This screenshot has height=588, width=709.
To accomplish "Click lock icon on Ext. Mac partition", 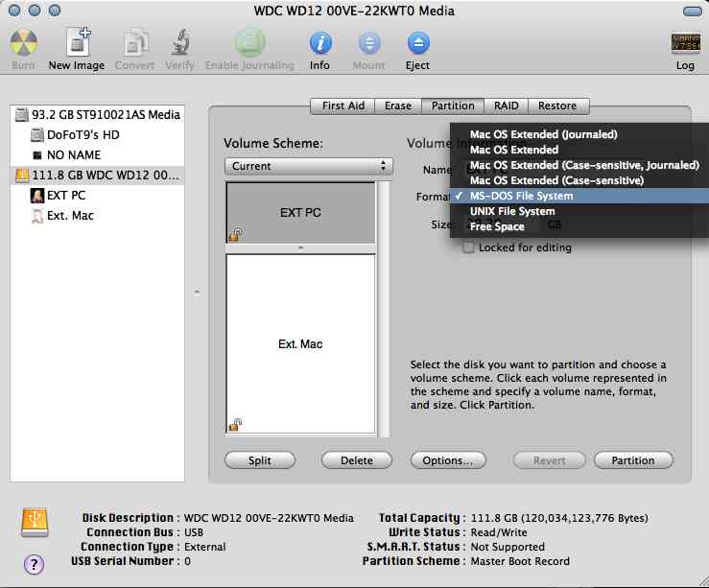I will click(x=236, y=424).
